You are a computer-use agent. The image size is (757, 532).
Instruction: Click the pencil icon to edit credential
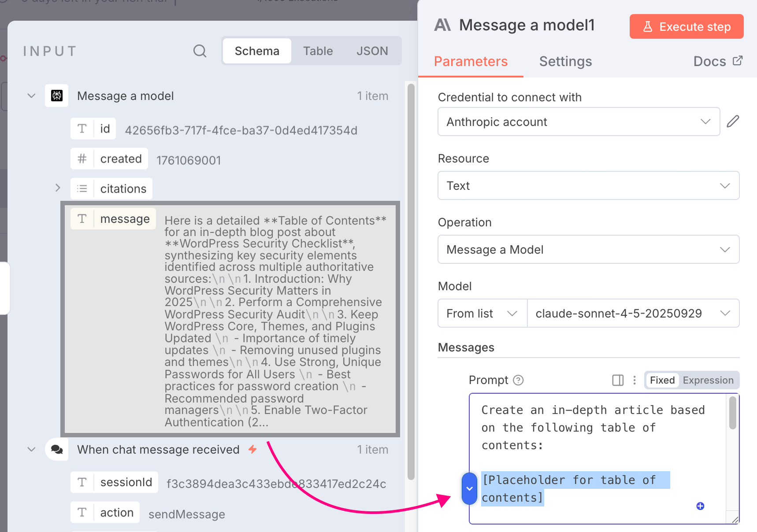pos(733,122)
